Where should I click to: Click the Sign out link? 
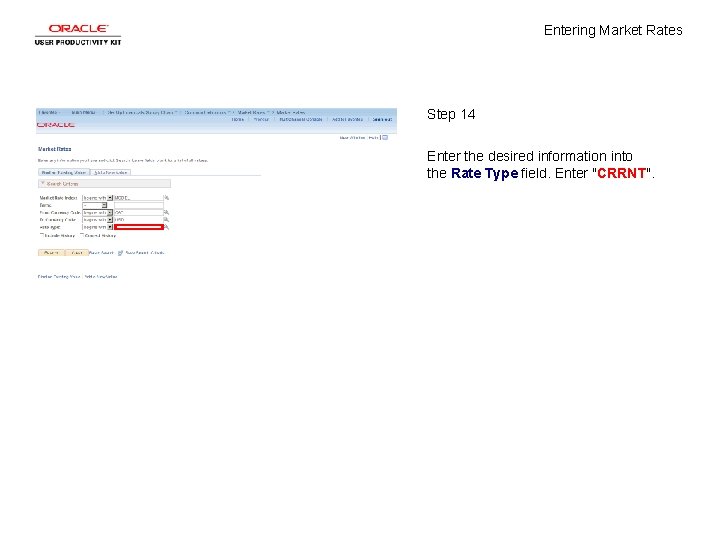[x=382, y=119]
